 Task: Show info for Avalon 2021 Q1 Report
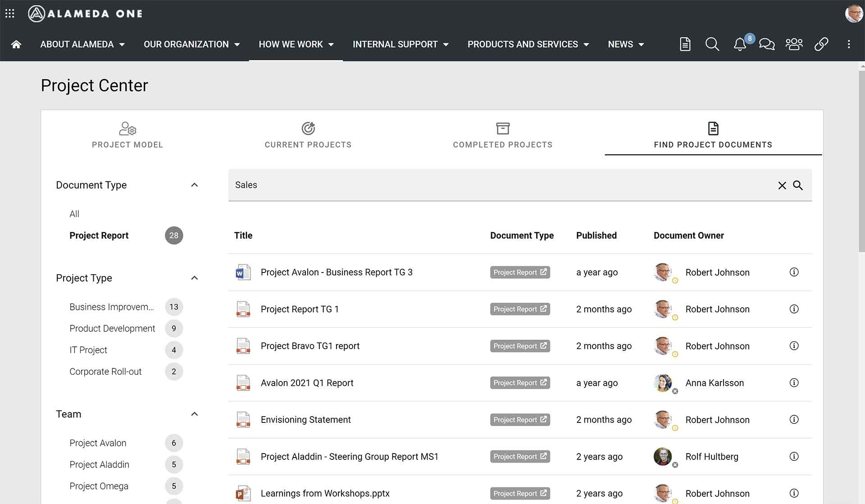tap(794, 383)
